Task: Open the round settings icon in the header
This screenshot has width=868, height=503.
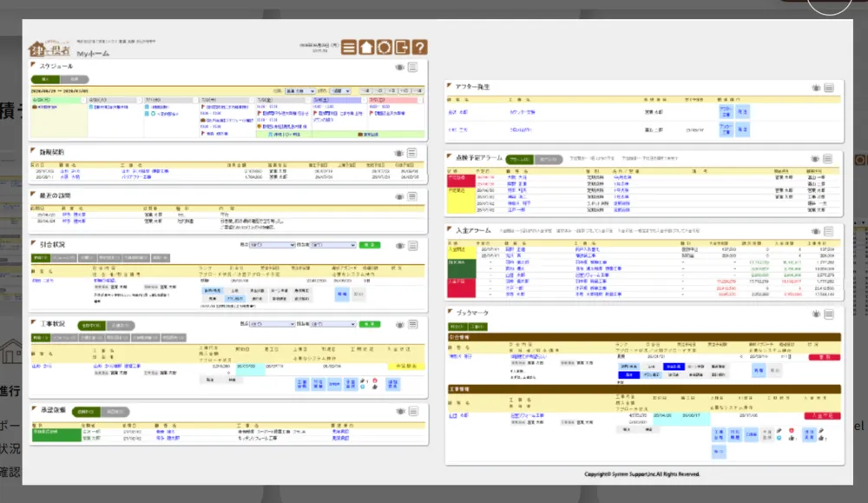Action: click(x=385, y=47)
